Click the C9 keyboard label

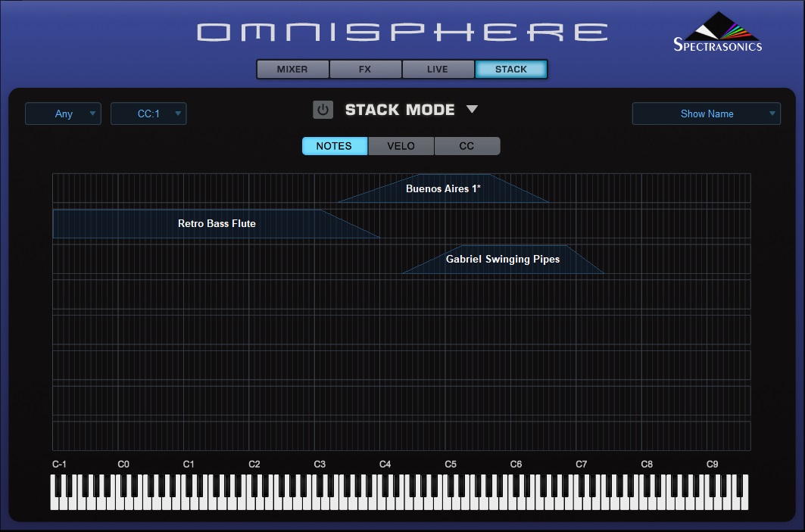point(712,465)
